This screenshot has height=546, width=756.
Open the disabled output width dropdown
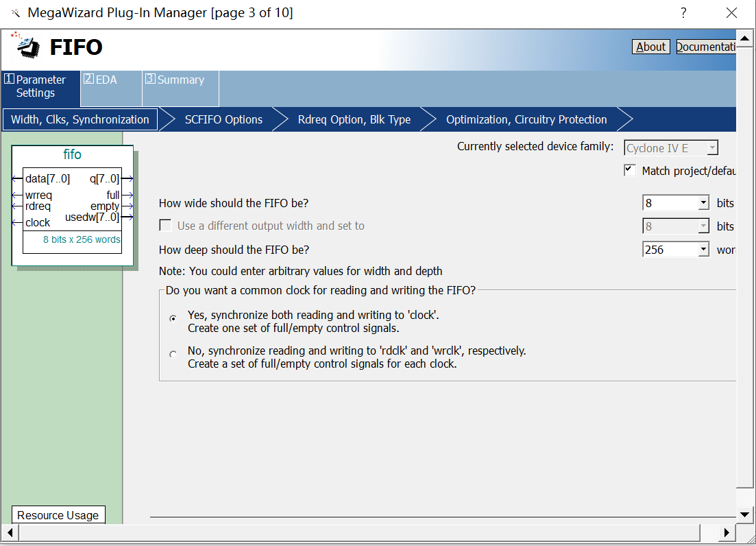pos(703,226)
